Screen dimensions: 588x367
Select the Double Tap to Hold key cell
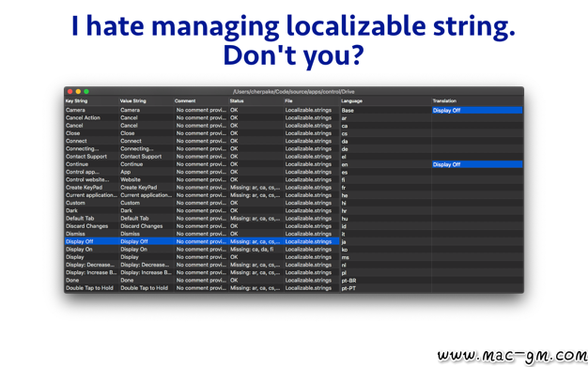point(91,288)
